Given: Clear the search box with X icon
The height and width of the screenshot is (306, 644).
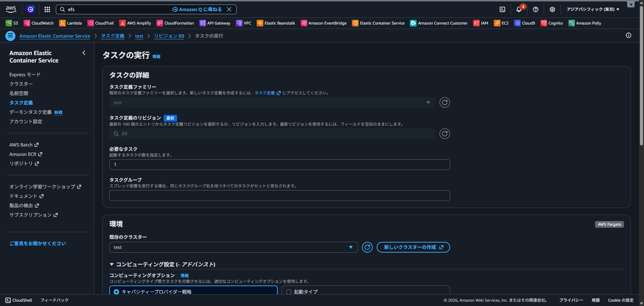Looking at the screenshot, I should click(x=229, y=9).
